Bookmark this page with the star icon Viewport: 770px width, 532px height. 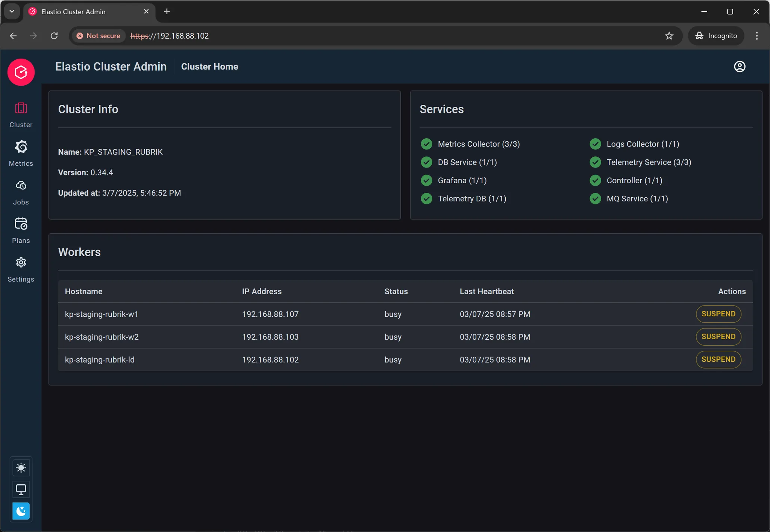coord(669,36)
